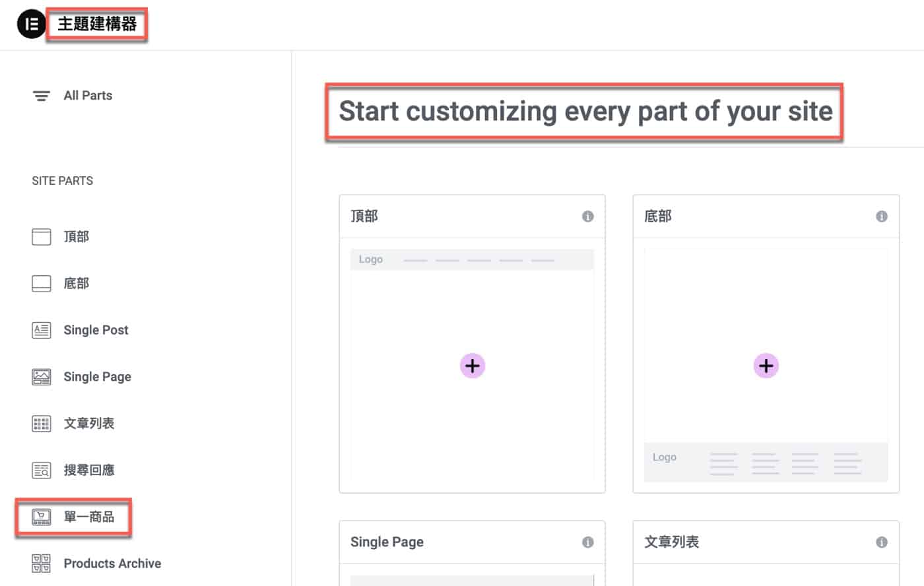Select 文章列表 in sidebar
Viewport: 924px width, 586px height.
click(x=89, y=424)
